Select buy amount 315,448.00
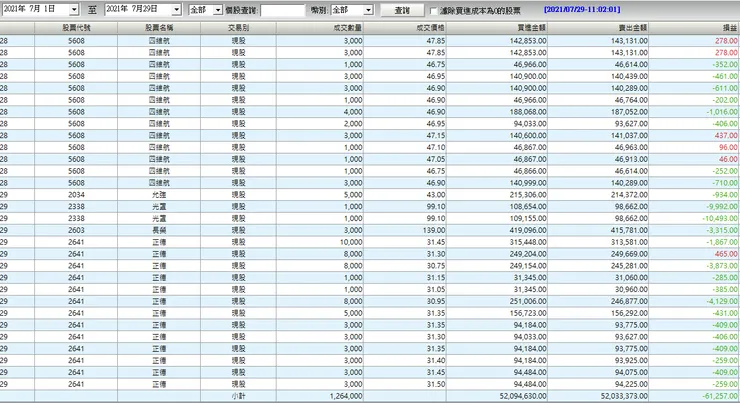 coord(528,242)
